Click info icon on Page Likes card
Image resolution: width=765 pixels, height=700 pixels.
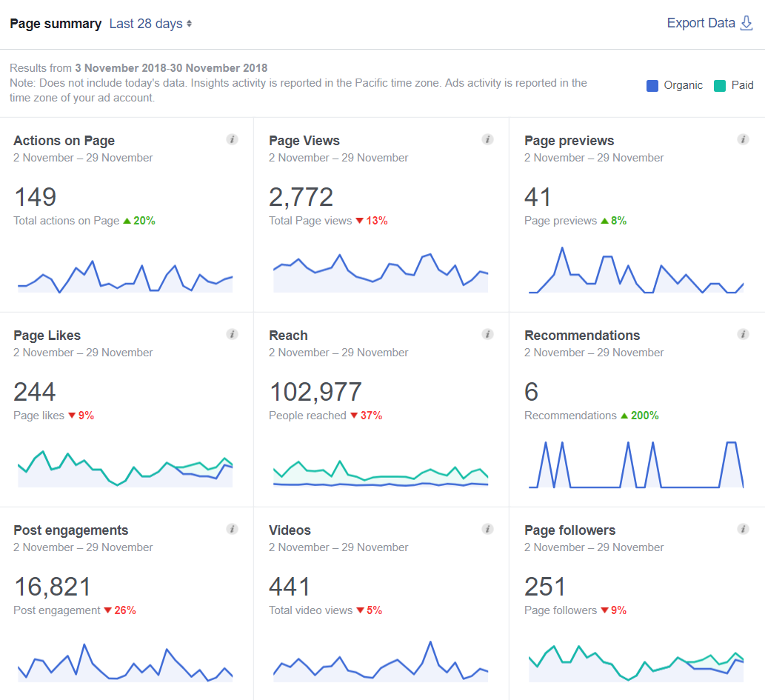232,334
